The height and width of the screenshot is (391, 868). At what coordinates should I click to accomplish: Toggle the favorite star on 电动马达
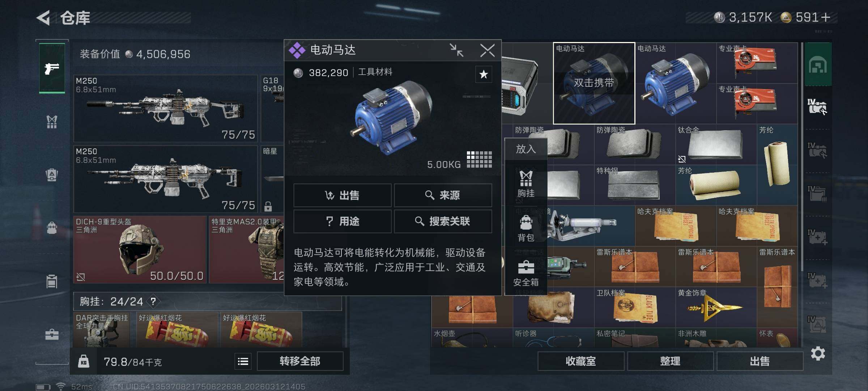pos(484,75)
